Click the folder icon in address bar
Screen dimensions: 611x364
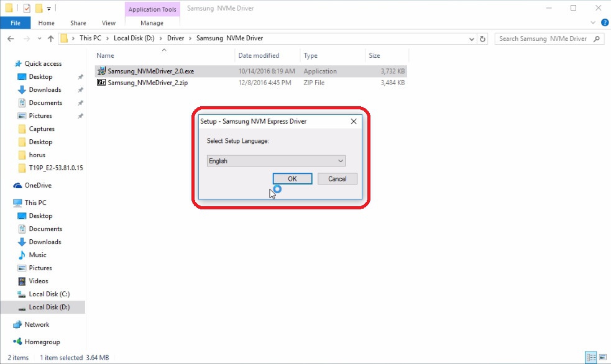click(64, 38)
